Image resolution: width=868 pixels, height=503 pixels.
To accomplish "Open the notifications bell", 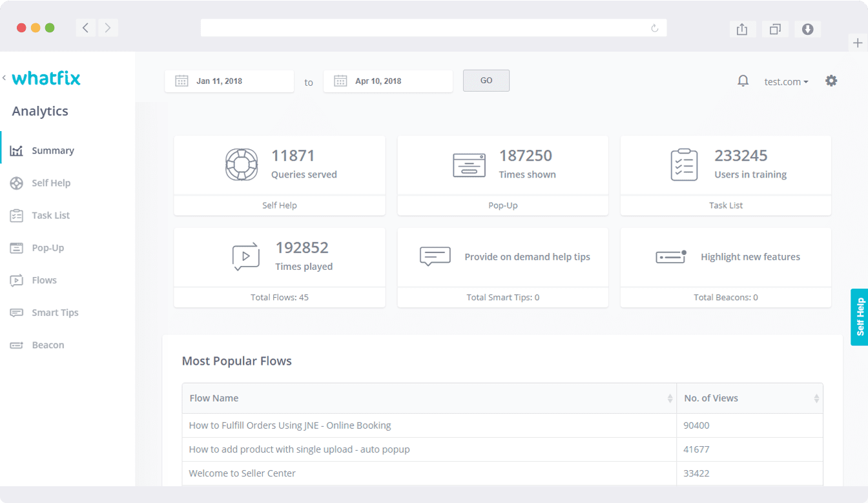I will tap(743, 81).
